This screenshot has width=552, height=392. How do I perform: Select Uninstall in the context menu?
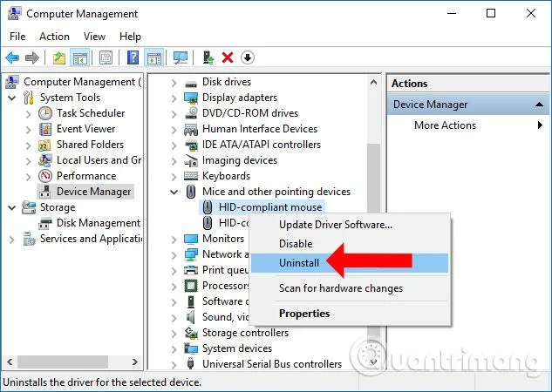pyautogui.click(x=299, y=263)
